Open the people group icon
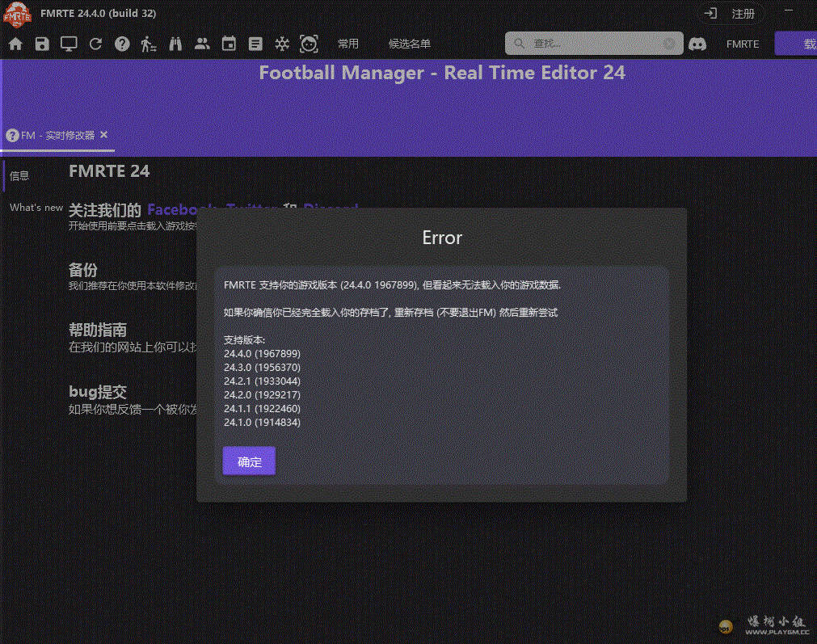This screenshot has width=817, height=644. 202,44
